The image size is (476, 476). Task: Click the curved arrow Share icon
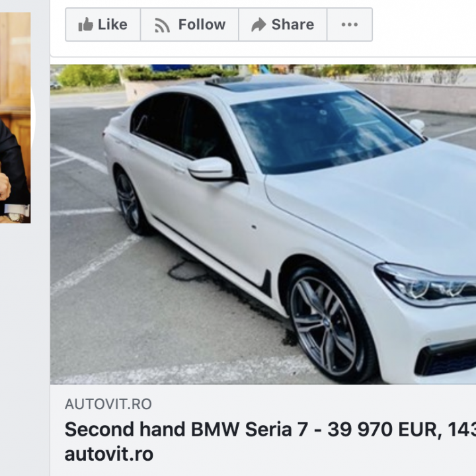258,25
